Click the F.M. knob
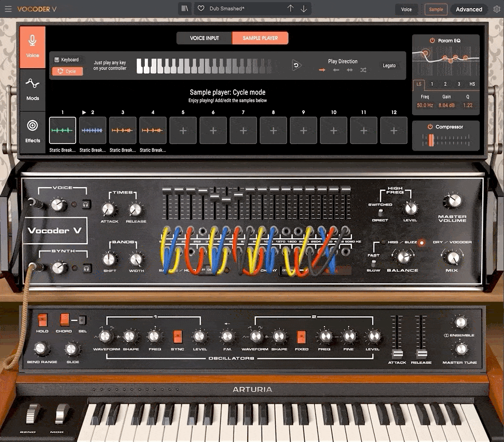The width and height of the screenshot is (504, 442). pos(227,336)
